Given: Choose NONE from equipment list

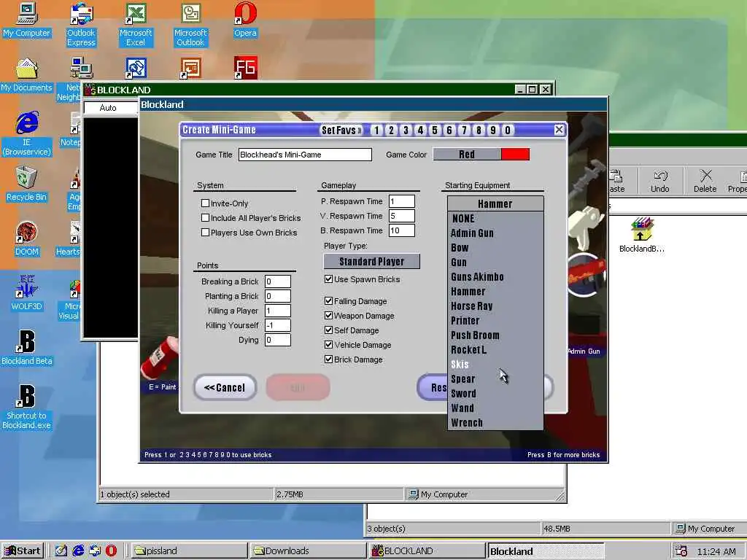Looking at the screenshot, I should (x=495, y=219).
